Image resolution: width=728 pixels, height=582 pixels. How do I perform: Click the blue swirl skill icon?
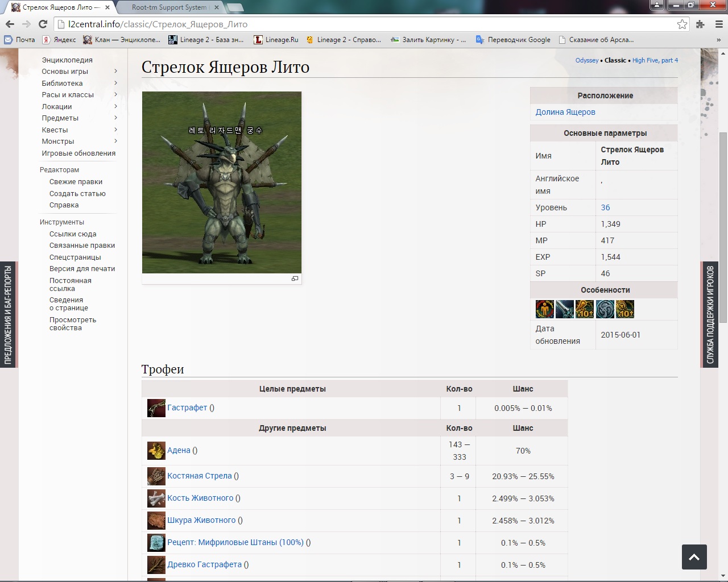coord(605,309)
